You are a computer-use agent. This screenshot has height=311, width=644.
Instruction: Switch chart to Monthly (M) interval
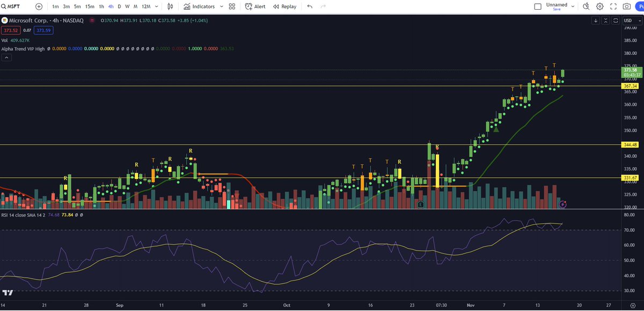click(x=136, y=6)
